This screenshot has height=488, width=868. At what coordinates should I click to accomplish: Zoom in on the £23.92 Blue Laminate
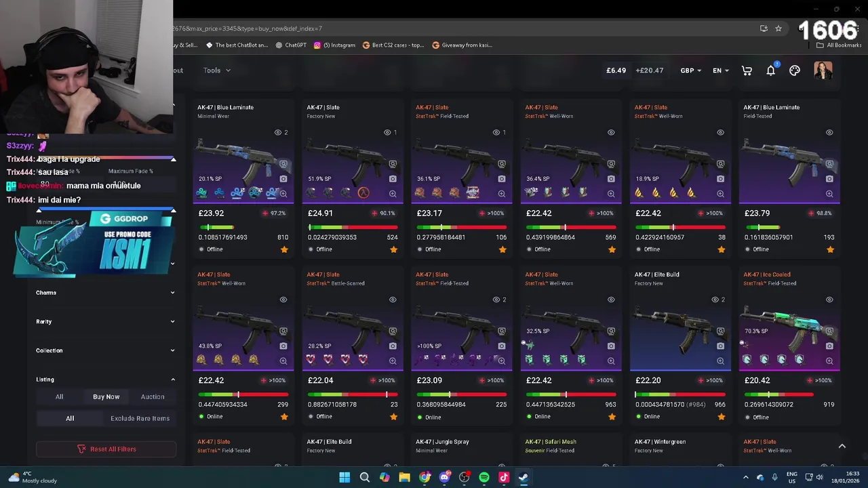[x=283, y=194]
